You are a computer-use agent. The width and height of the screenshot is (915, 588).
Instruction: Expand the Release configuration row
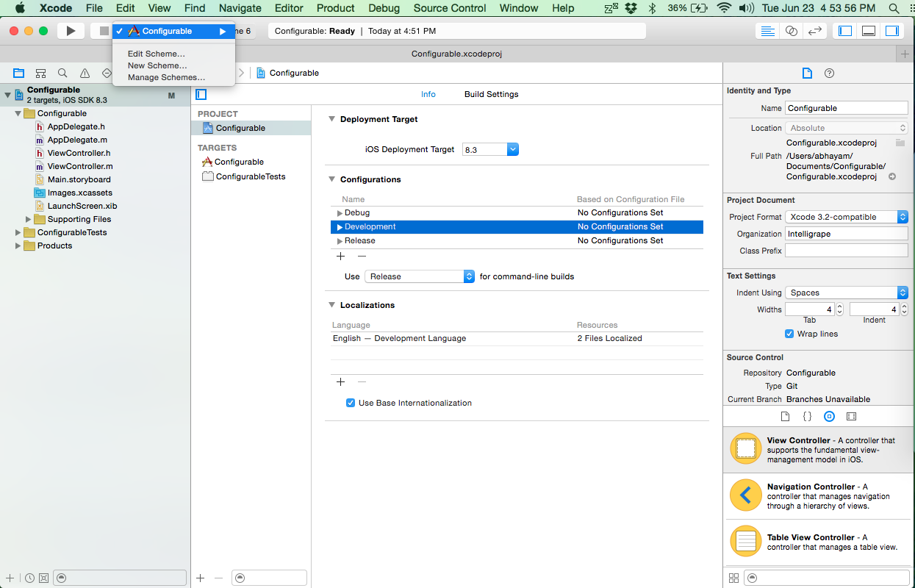[x=340, y=241]
